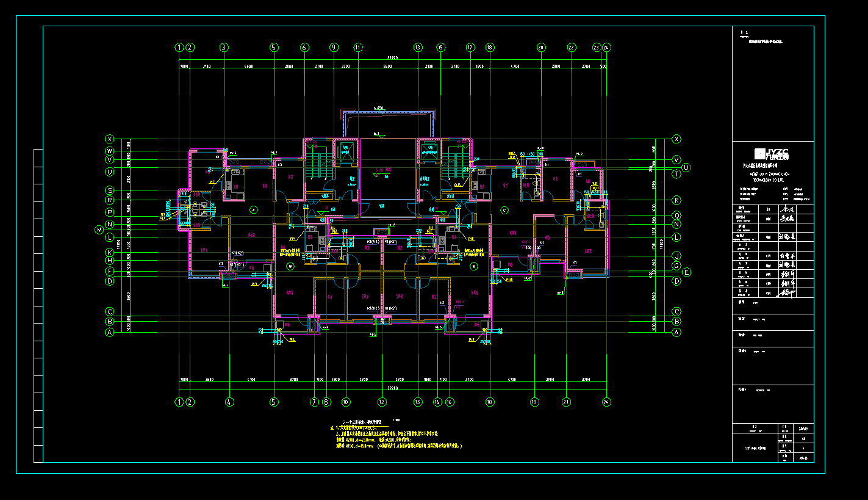868x500 pixels.
Task: Select grid axis bubble 14
Action: point(437,402)
